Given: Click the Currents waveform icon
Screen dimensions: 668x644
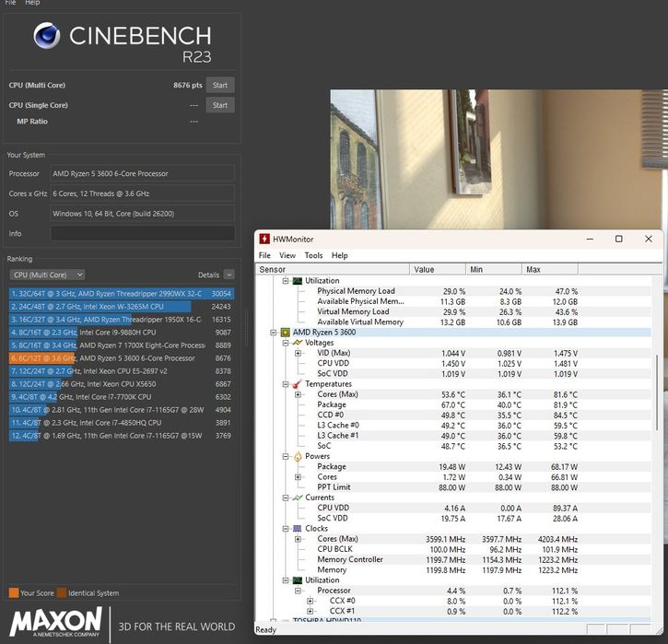Looking at the screenshot, I should (x=298, y=498).
